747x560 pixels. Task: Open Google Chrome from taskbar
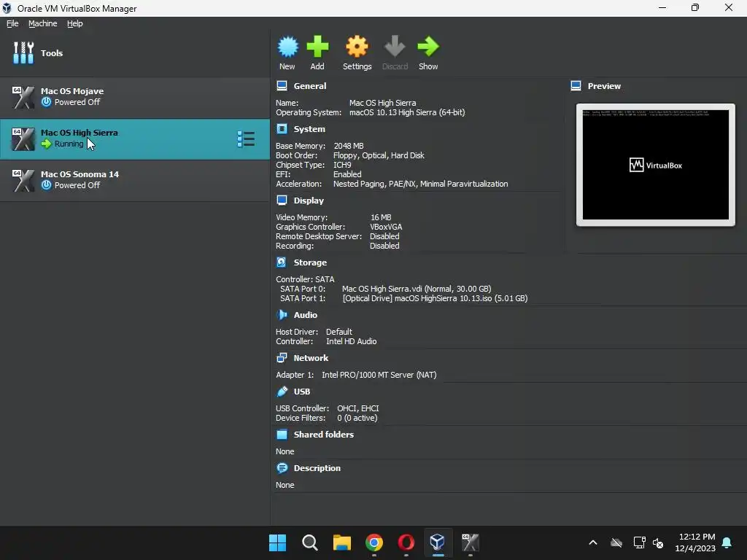tap(374, 542)
